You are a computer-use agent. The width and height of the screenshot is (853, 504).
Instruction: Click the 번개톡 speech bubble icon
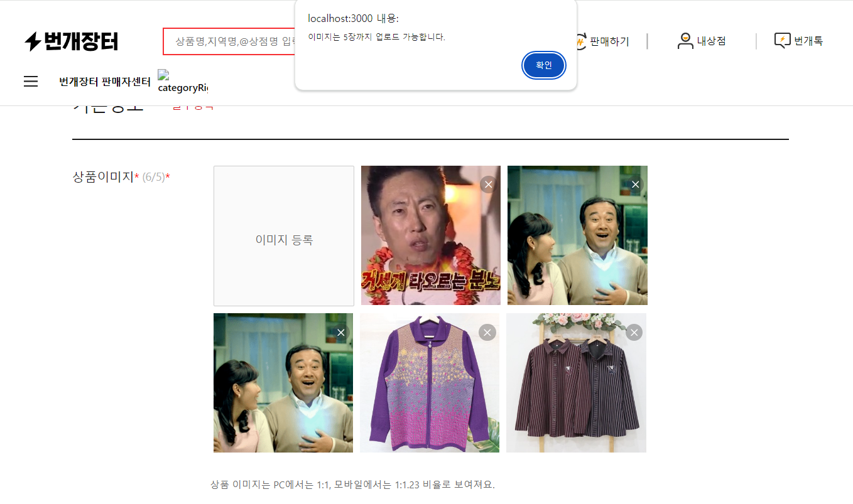click(782, 41)
